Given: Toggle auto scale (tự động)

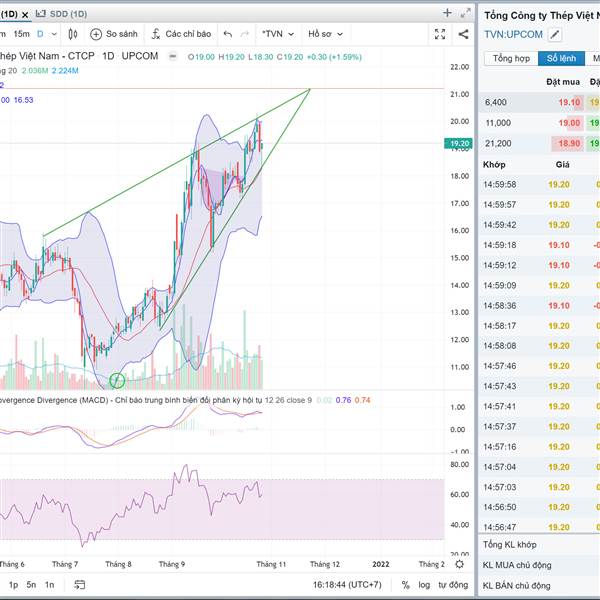Looking at the screenshot, I should click(451, 585).
